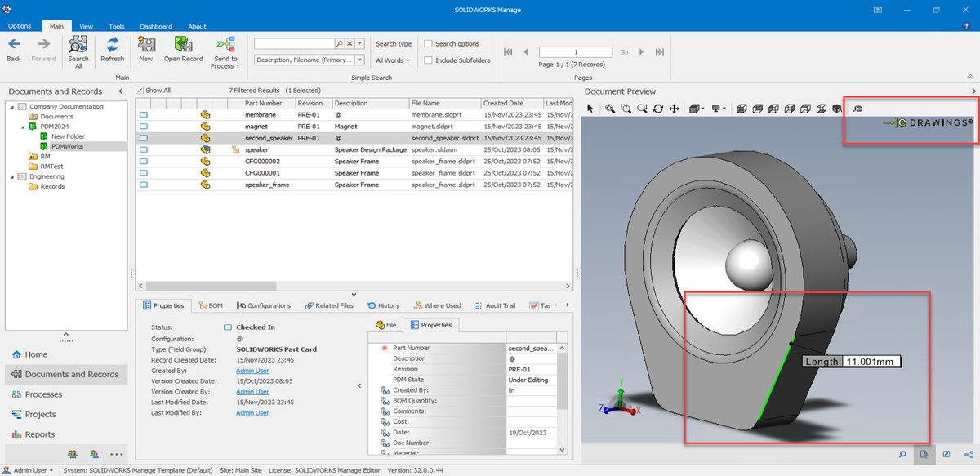Open the Audit Trail tab
Viewport: 980px width, 476px height.
pyautogui.click(x=495, y=305)
